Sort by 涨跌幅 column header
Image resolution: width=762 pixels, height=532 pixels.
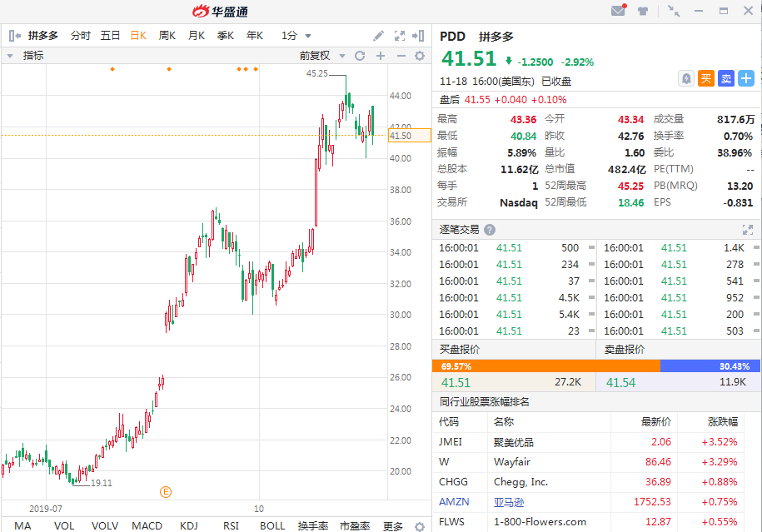pyautogui.click(x=723, y=422)
